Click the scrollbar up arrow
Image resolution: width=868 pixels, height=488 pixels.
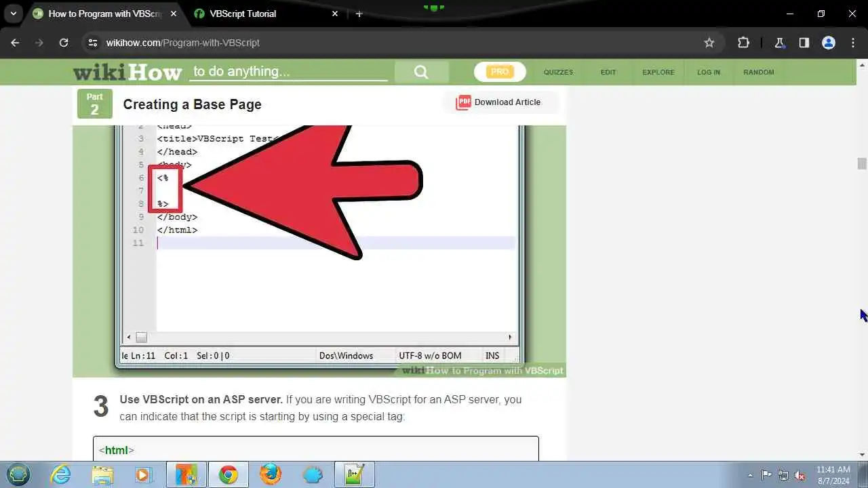tap(862, 64)
